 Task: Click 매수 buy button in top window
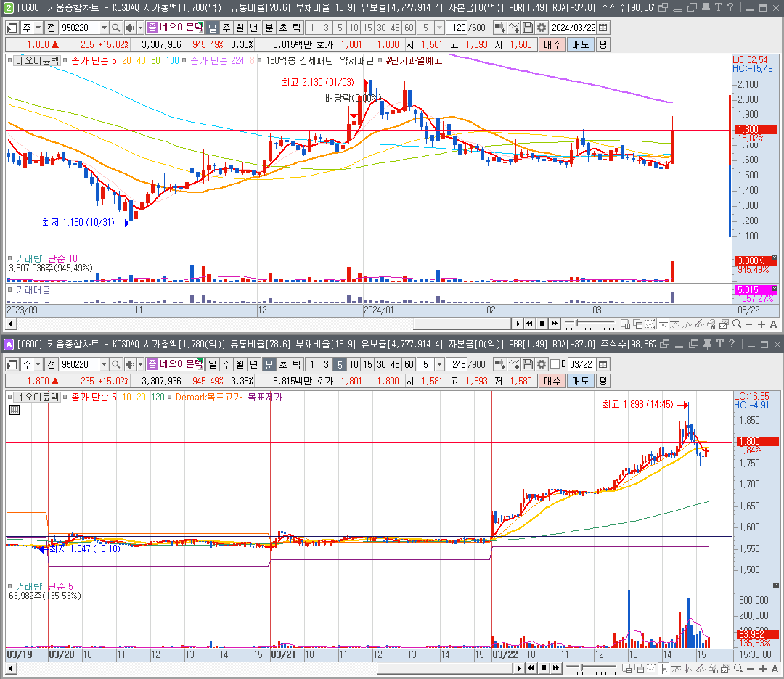pyautogui.click(x=552, y=44)
